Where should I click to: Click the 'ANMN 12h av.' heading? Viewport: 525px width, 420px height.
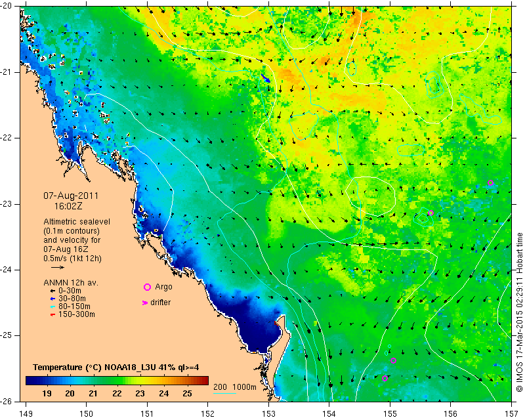click(x=71, y=283)
